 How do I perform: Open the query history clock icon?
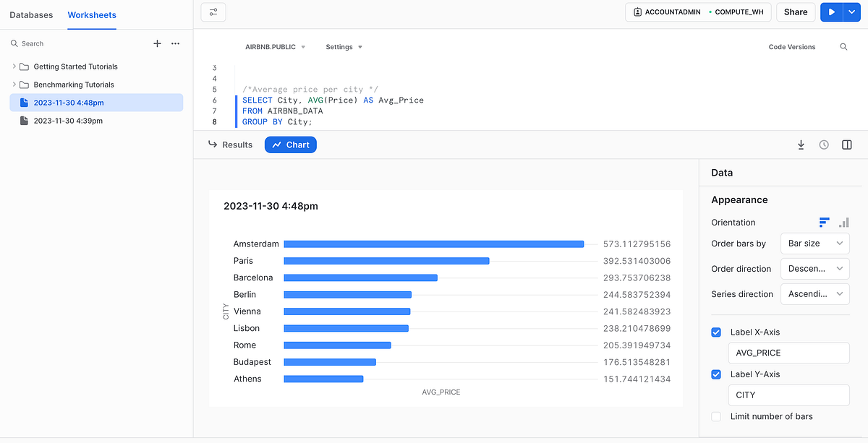point(824,145)
